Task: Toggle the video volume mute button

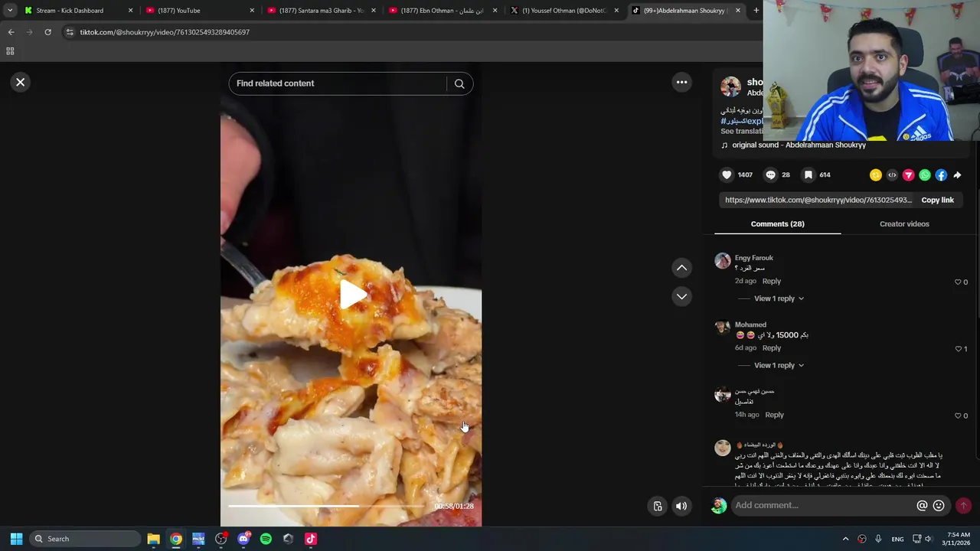Action: (681, 506)
